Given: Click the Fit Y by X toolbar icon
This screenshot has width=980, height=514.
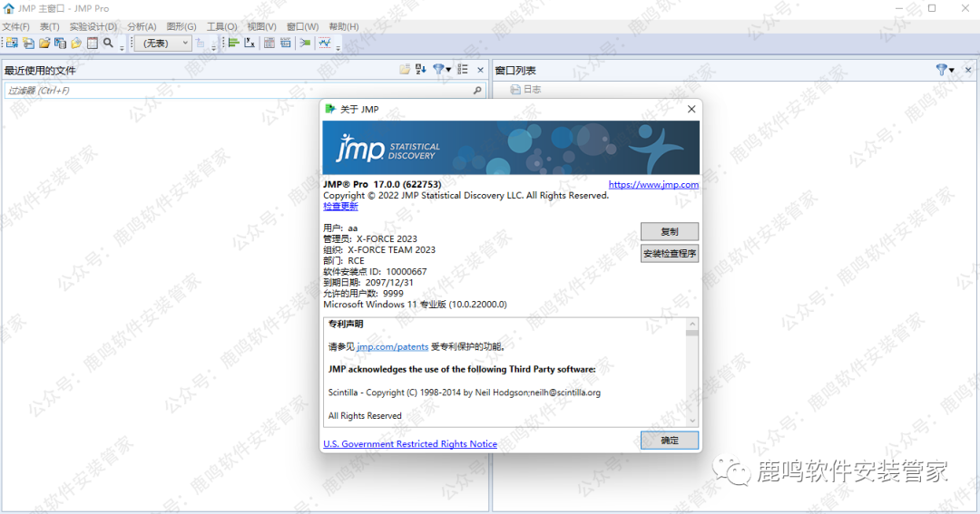Looking at the screenshot, I should (x=250, y=43).
